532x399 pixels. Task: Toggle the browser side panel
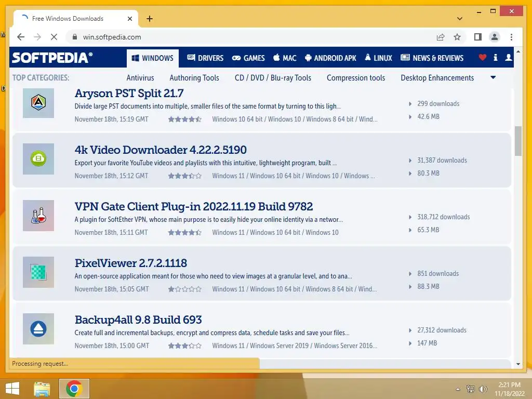478,37
